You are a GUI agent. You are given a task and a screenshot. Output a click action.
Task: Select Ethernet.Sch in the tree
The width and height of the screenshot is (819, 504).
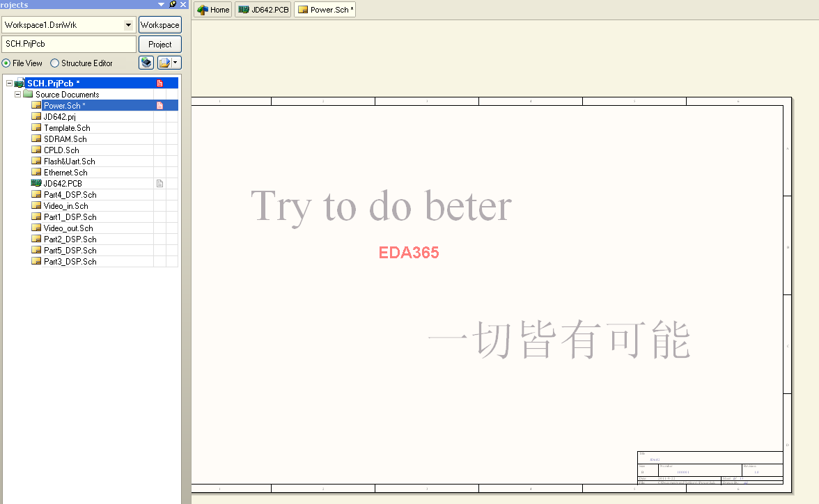point(65,173)
